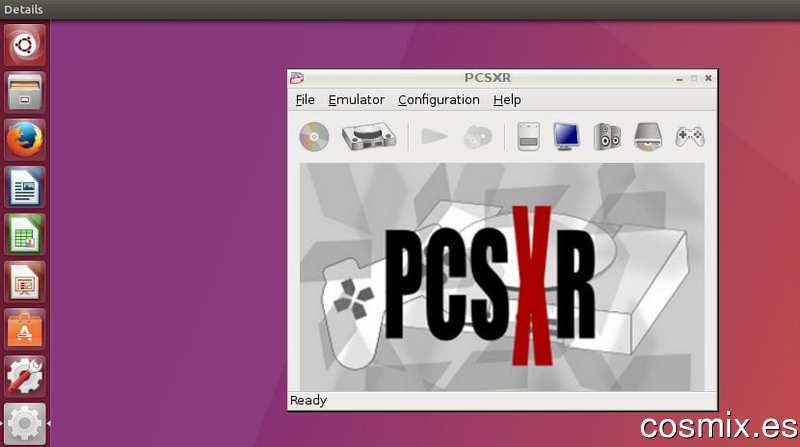800x447 pixels.
Task: Open CD-ROM drive configuration icon
Action: tap(647, 137)
